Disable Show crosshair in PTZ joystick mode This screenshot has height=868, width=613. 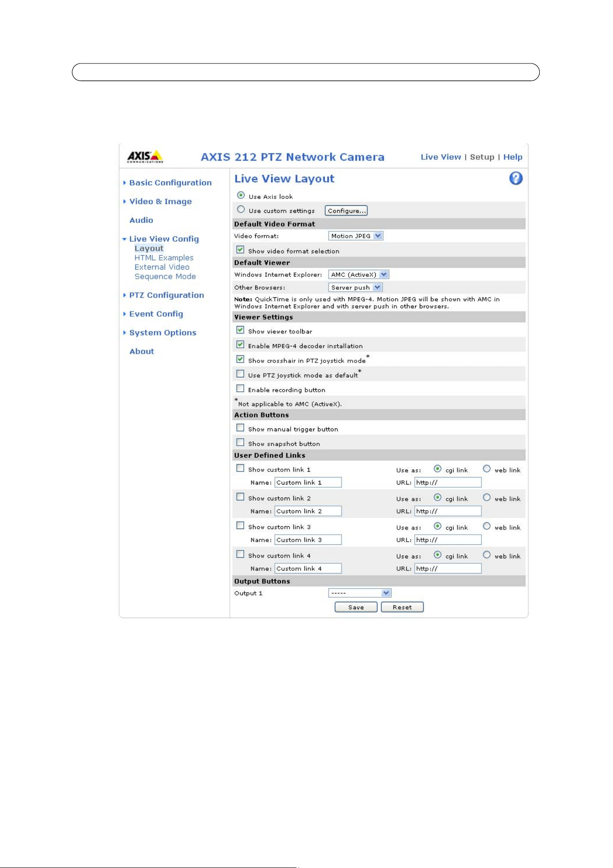240,359
